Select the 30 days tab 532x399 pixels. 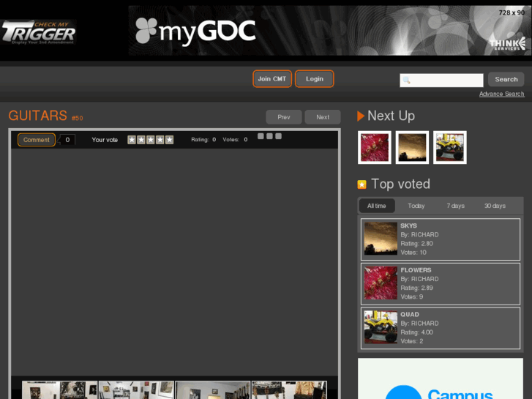pos(495,206)
